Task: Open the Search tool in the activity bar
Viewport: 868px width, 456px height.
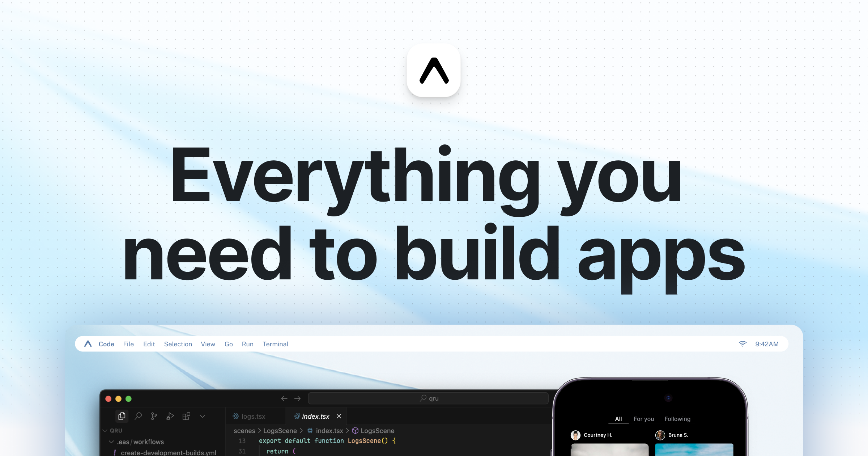Action: click(138, 416)
